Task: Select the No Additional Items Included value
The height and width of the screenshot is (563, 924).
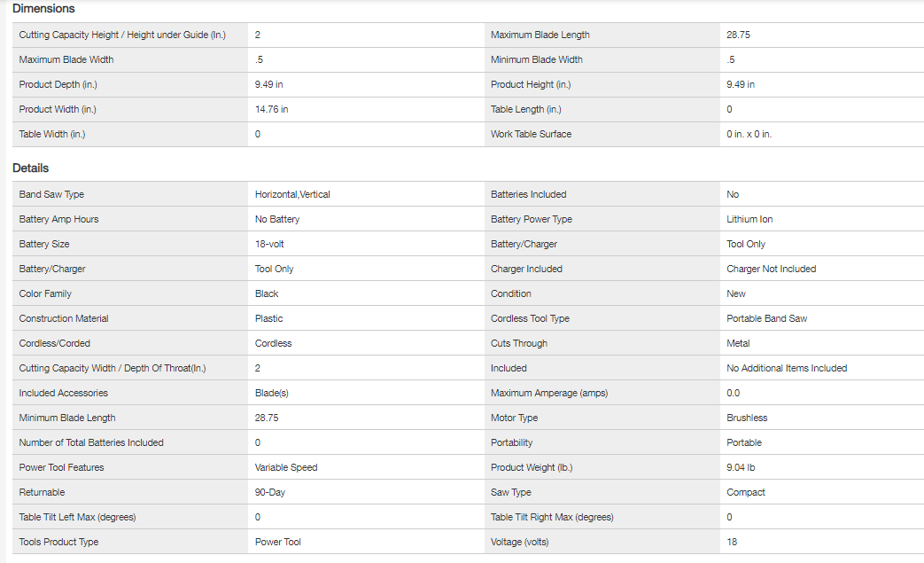Action: pyautogui.click(x=787, y=368)
